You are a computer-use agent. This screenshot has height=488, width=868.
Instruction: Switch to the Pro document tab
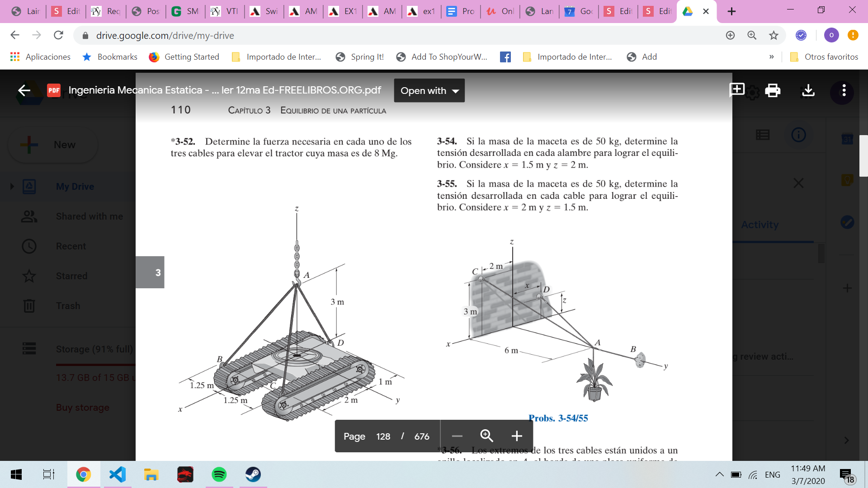coord(461,11)
